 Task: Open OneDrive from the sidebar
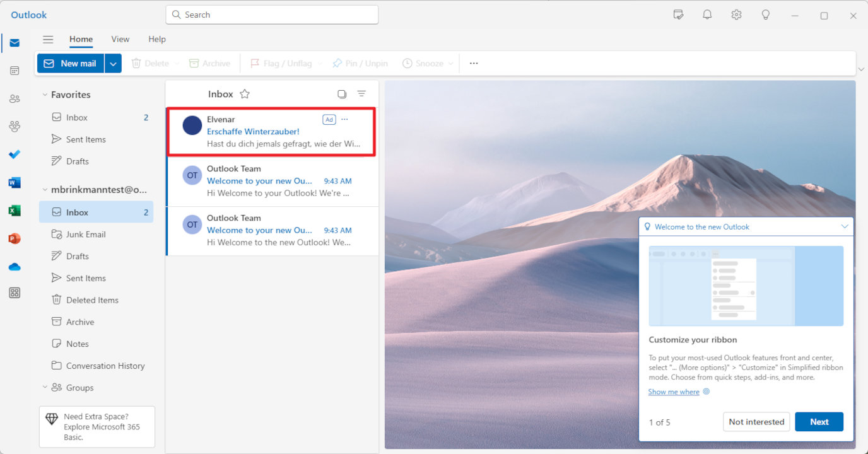coord(14,266)
